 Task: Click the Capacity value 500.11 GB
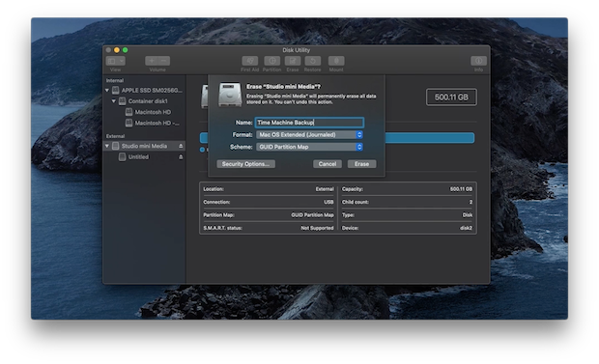(x=461, y=189)
